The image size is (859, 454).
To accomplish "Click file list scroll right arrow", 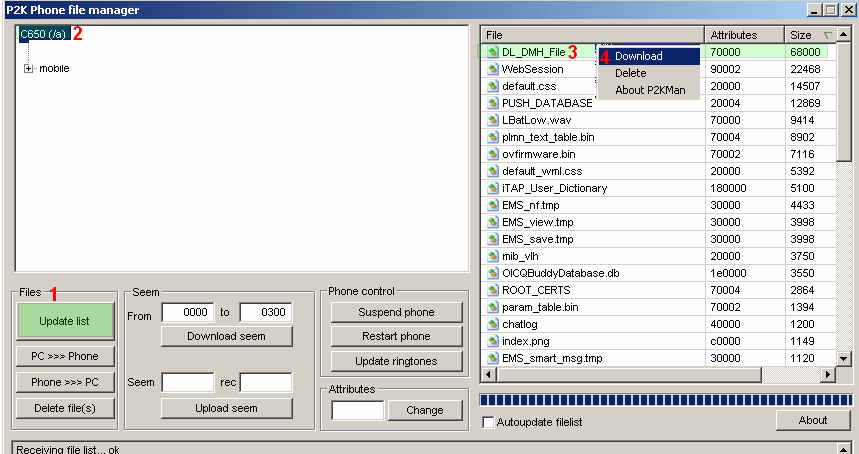I will 828,375.
